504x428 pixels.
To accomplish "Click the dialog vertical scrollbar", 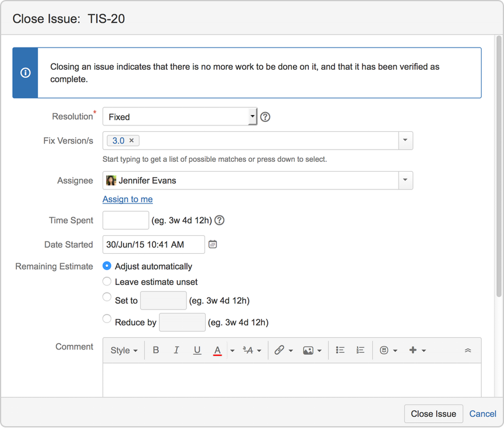I will coord(499,166).
